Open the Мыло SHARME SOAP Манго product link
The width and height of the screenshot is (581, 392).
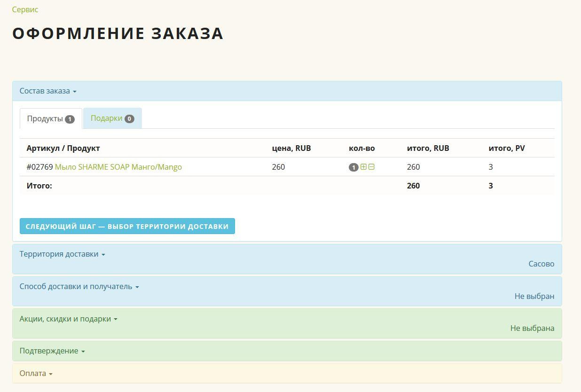pyautogui.click(x=118, y=167)
